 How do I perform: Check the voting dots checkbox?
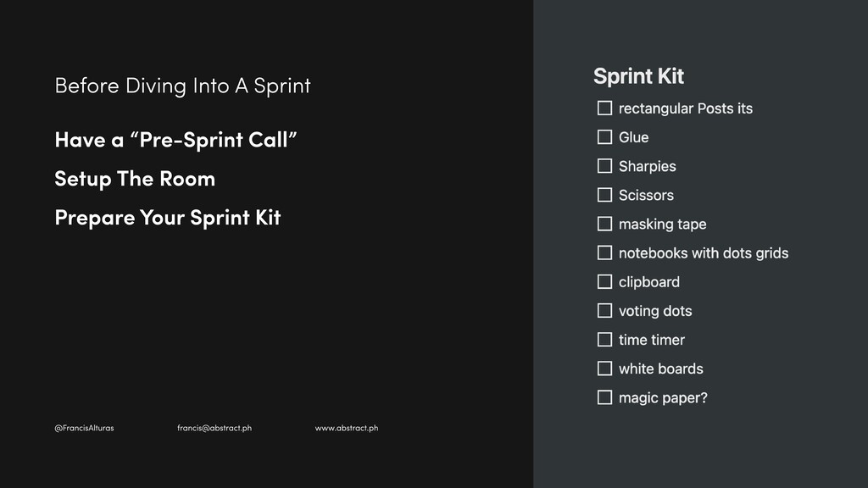coord(604,310)
